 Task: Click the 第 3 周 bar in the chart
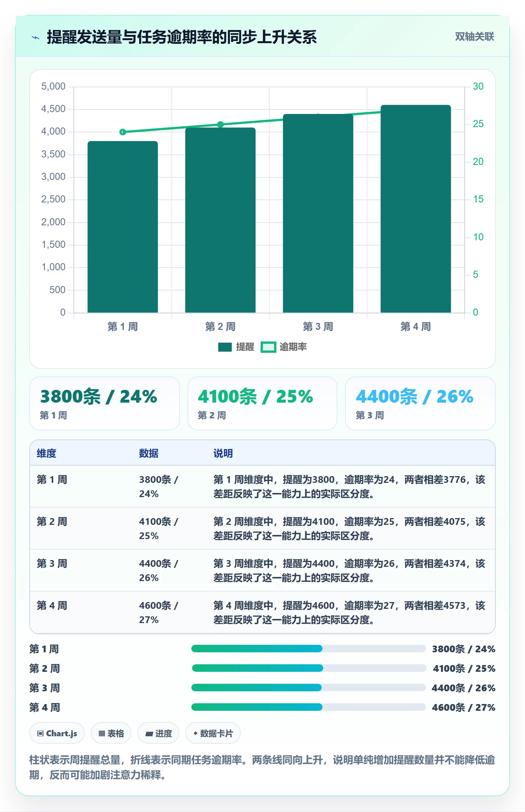[x=318, y=213]
